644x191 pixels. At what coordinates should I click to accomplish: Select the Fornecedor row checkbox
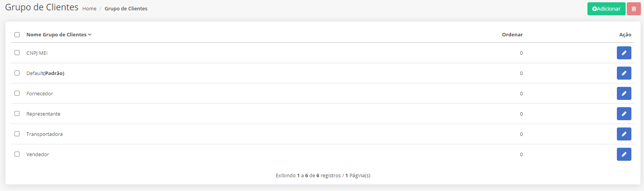pyautogui.click(x=17, y=93)
